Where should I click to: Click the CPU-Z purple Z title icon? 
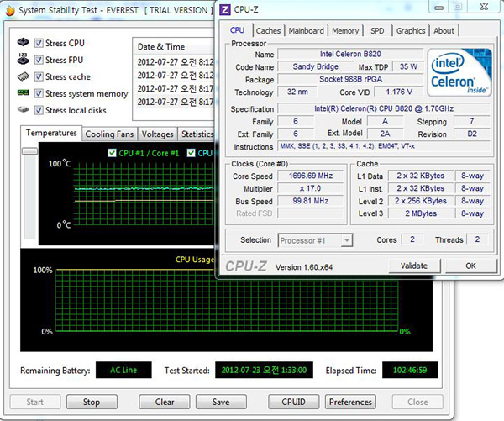tap(225, 10)
